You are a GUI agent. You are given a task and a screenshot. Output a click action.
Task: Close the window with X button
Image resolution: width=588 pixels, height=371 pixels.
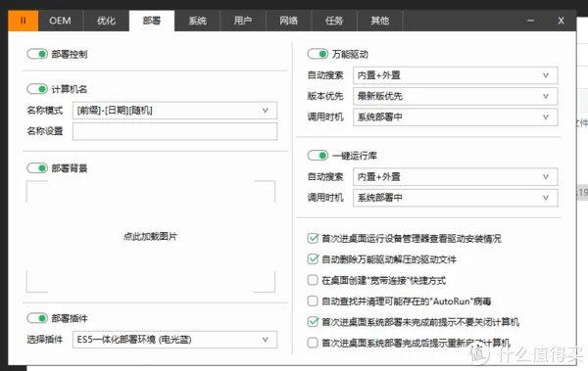(561, 21)
